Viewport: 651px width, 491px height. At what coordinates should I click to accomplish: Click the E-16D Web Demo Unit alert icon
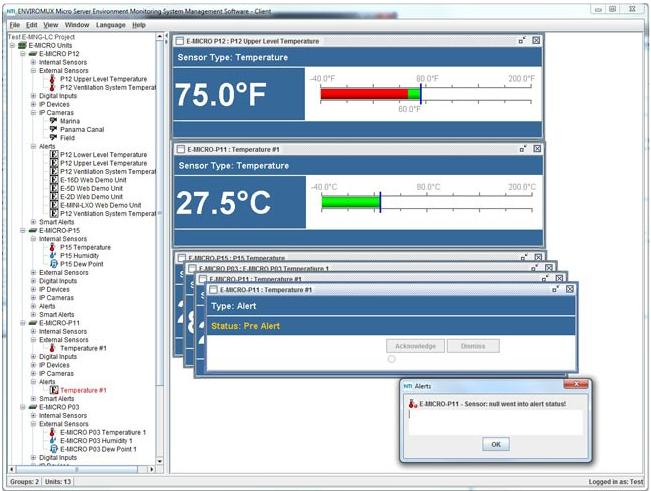pos(54,180)
